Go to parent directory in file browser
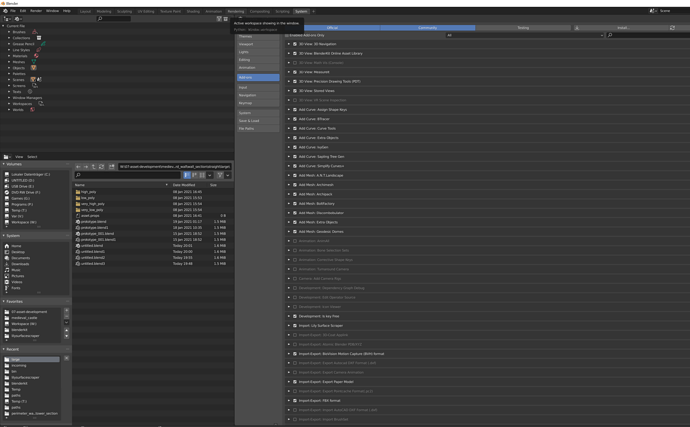This screenshot has height=427, width=690. pos(94,166)
